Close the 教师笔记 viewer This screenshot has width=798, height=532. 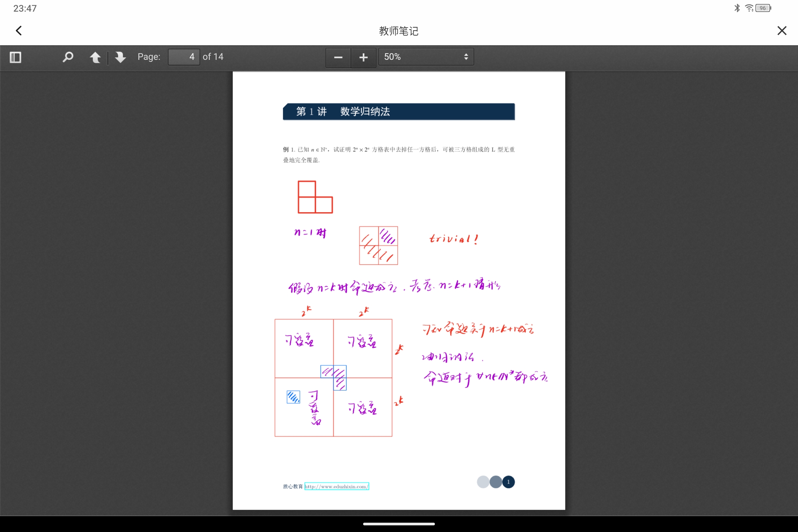[782, 31]
